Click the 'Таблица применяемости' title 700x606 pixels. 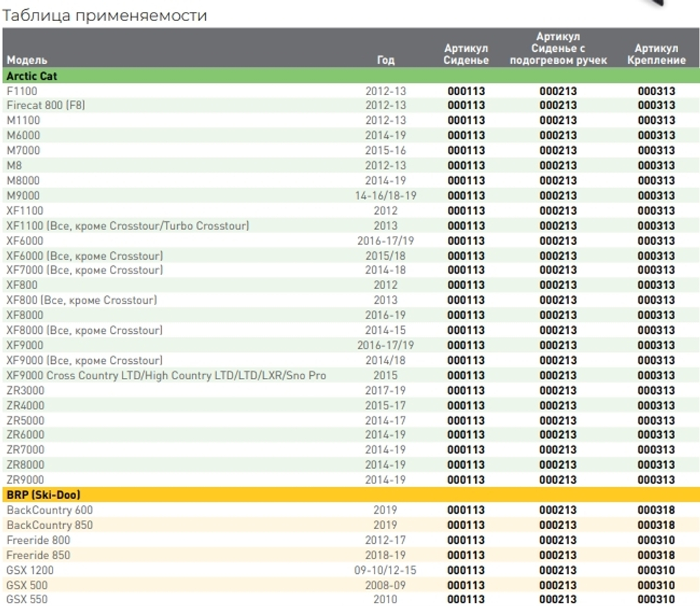point(105,15)
